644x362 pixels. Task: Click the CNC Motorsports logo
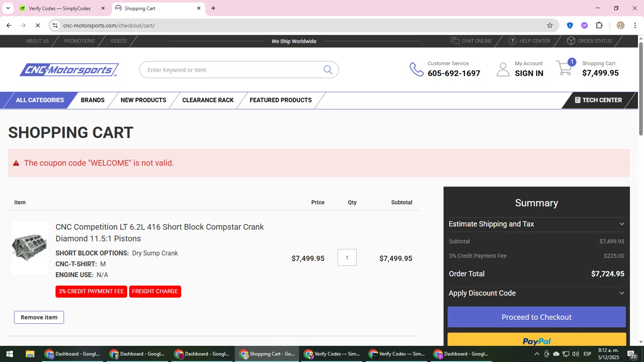[69, 70]
